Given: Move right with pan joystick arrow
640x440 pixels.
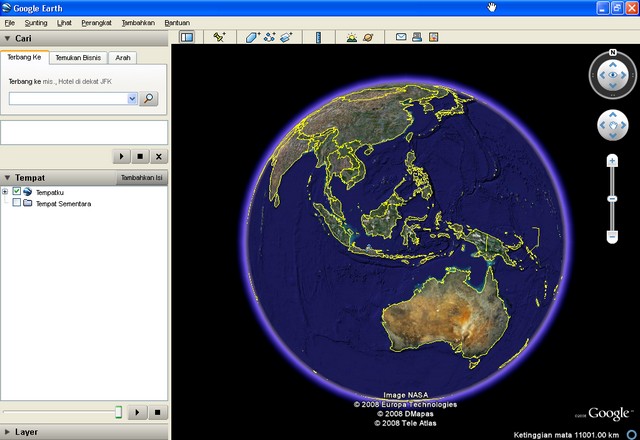Looking at the screenshot, I should coord(623,125).
